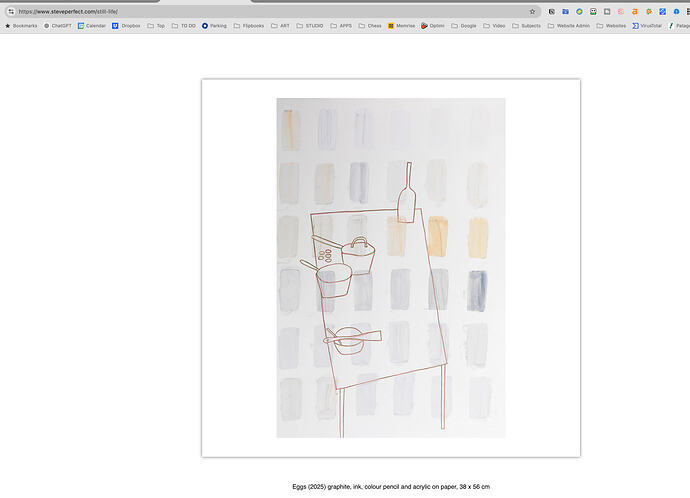Screen dimensions: 690x498
Task: Click the orange Amazon 'a' extension icon
Action: coord(635,12)
